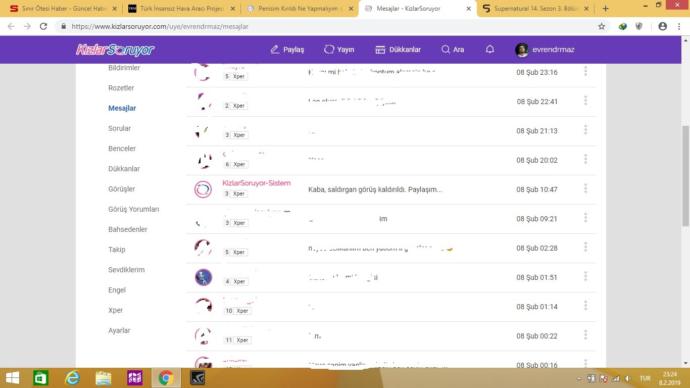The image size is (690, 388).
Task: Open the Chrome account profile icon
Action: (662, 26)
